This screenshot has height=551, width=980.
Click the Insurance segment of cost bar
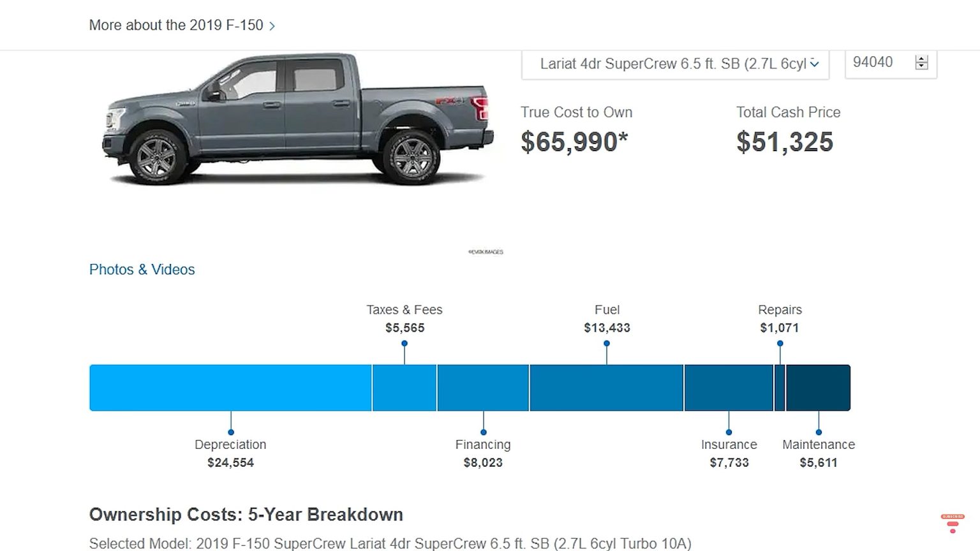tap(728, 388)
